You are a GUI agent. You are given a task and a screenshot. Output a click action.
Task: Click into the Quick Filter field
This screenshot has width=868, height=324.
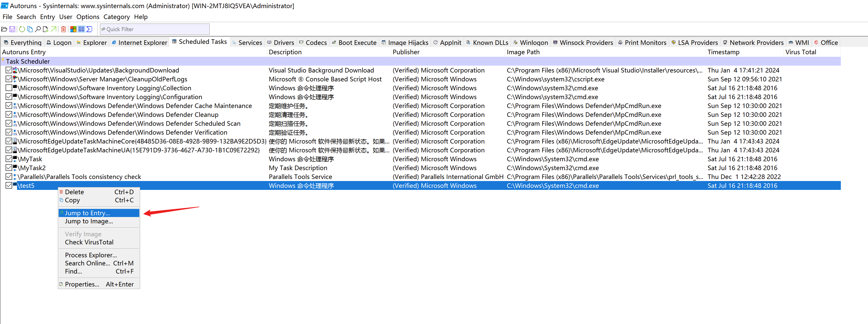click(155, 29)
